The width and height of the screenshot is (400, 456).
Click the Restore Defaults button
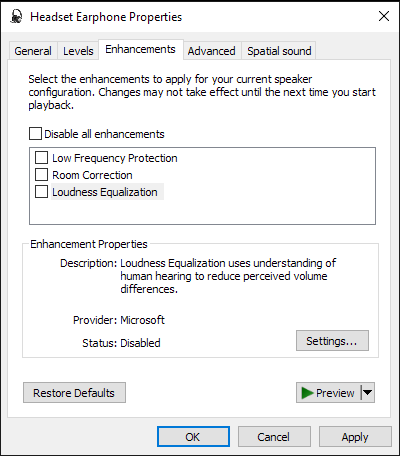click(x=74, y=393)
